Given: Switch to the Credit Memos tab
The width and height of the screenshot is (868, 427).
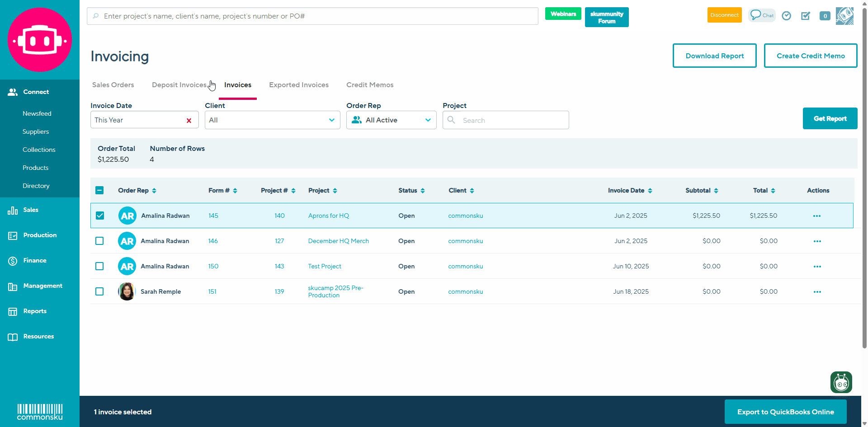Looking at the screenshot, I should 370,85.
